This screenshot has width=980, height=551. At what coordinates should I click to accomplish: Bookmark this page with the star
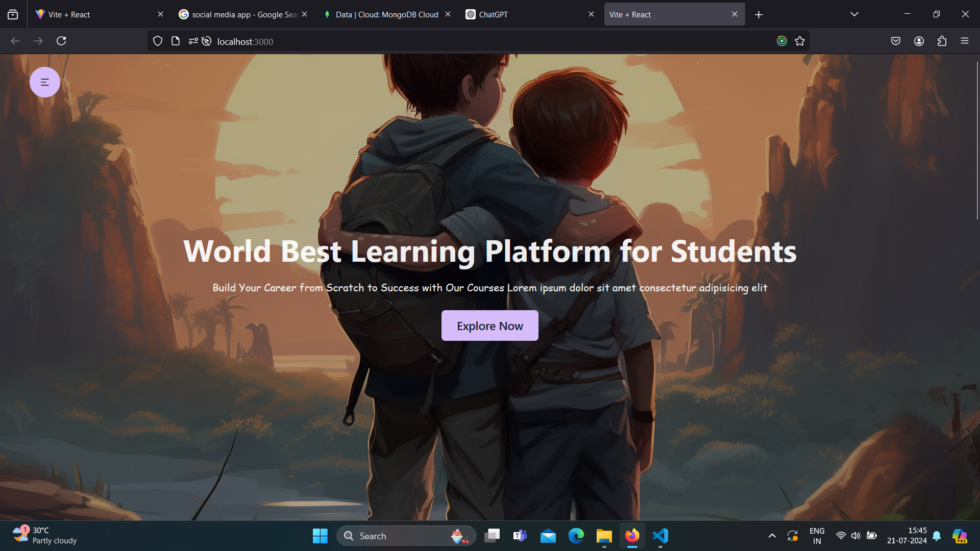(800, 41)
